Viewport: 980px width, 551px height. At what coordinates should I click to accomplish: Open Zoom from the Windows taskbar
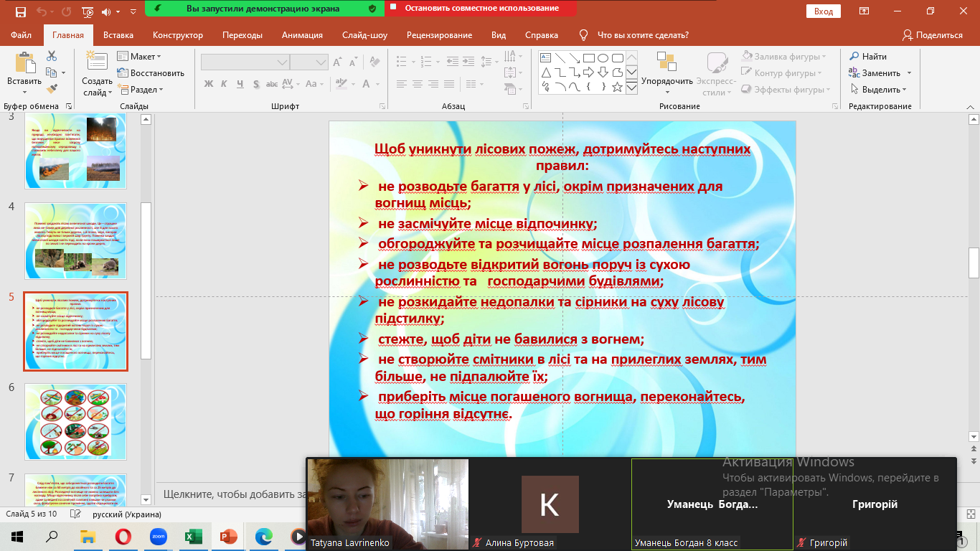click(x=158, y=537)
